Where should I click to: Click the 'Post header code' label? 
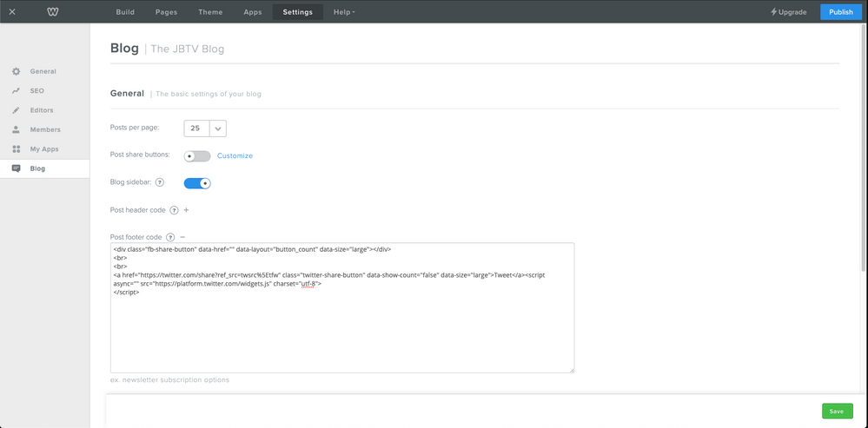pos(138,210)
